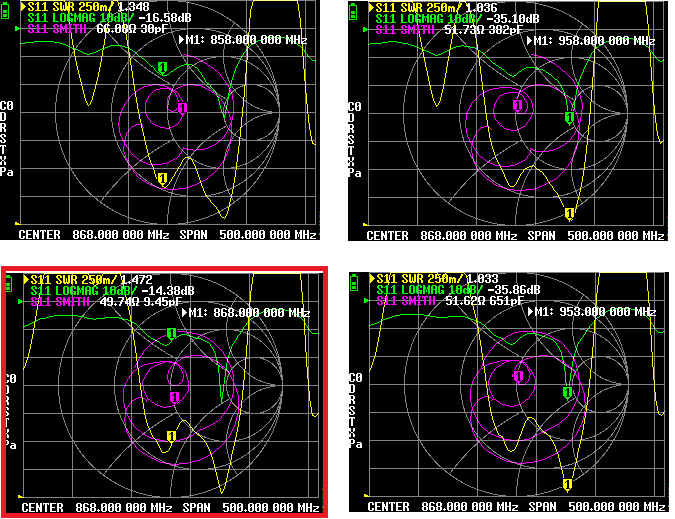The width and height of the screenshot is (675, 519).
Task: Tap the M1: 868.000 000 MHz marker readout
Action: point(246,313)
